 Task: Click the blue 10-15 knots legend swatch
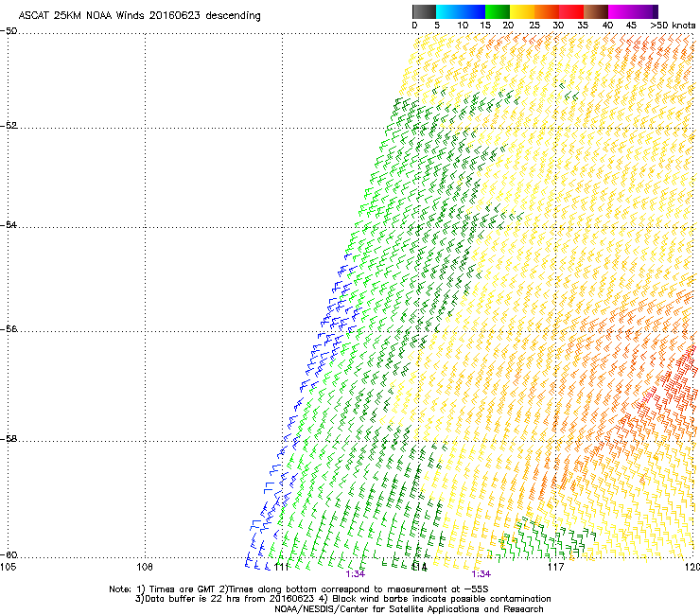pos(473,11)
